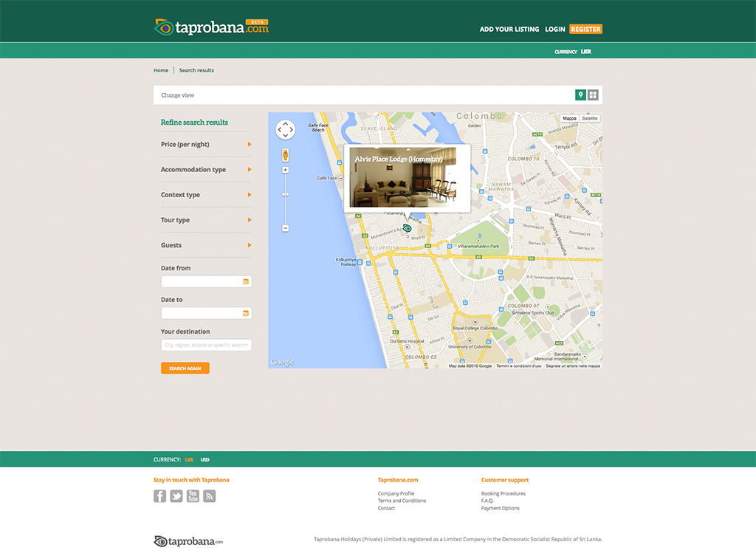
Task: Open Taprobana Facebook page icon
Action: pyautogui.click(x=159, y=496)
